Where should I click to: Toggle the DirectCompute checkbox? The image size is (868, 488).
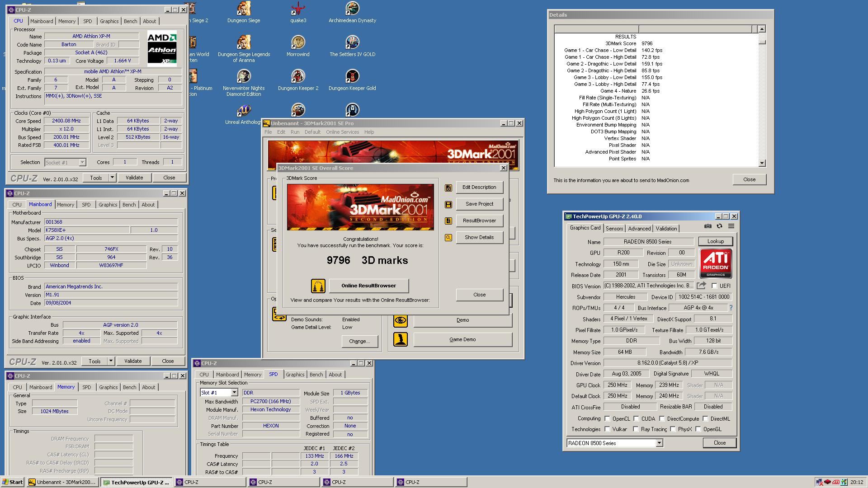click(662, 419)
